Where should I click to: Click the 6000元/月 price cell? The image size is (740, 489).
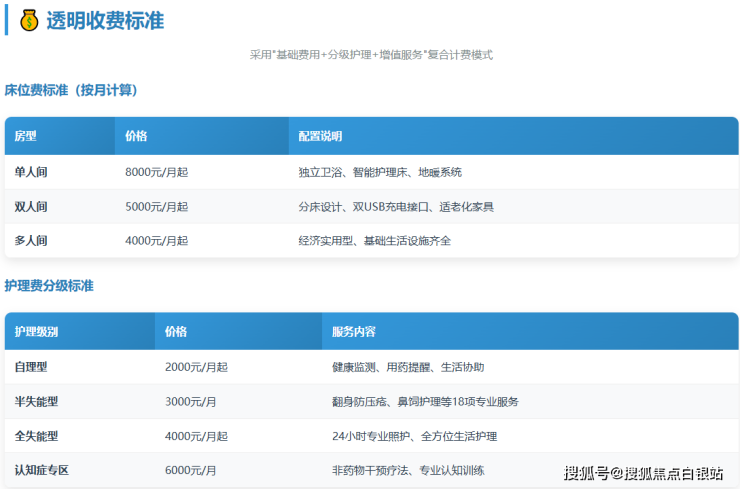point(191,470)
